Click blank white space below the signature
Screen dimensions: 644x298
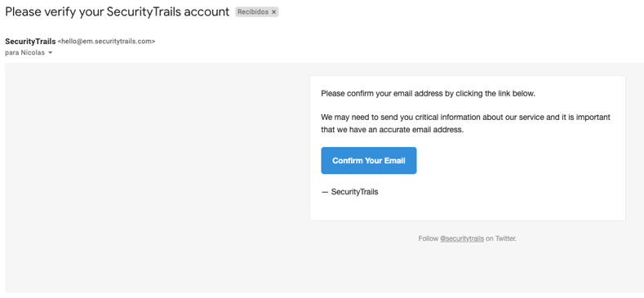pos(468,209)
